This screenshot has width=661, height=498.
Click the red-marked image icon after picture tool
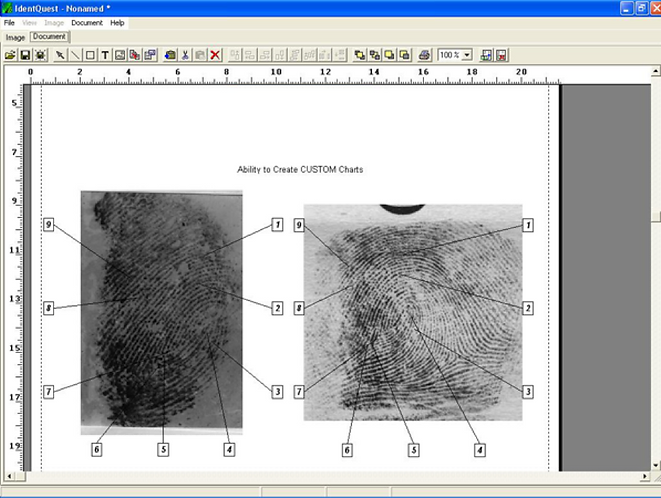pos(135,55)
